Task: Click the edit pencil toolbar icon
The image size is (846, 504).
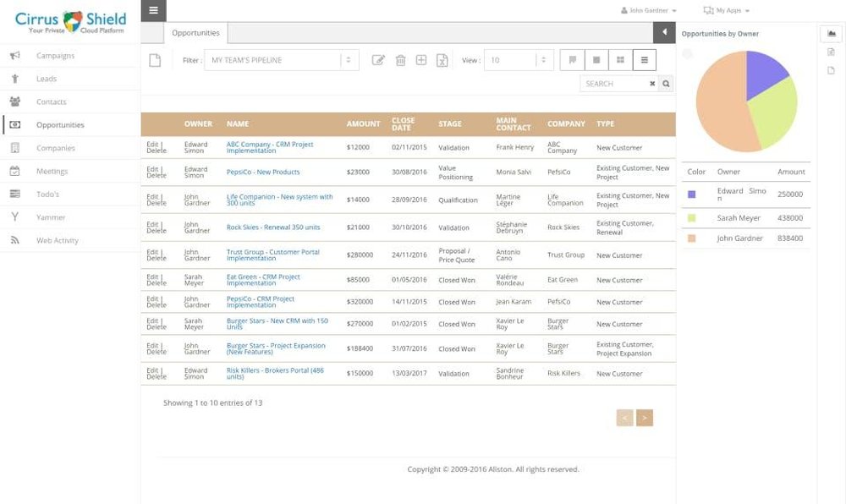Action: (379, 60)
